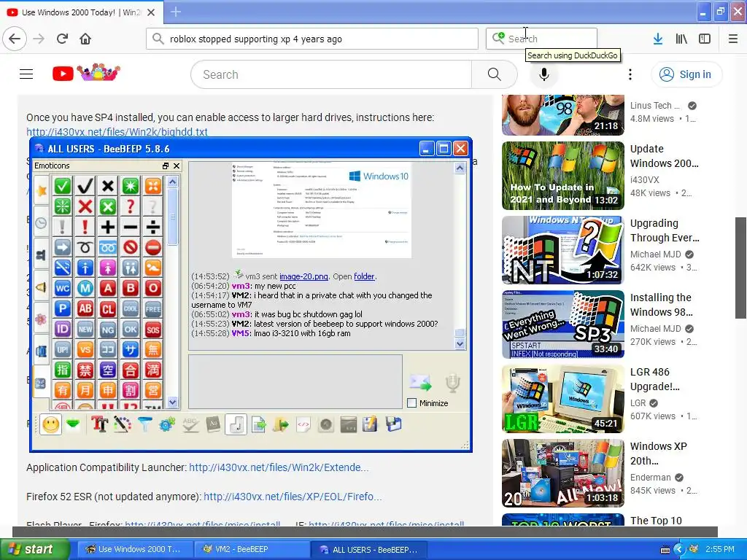The width and height of the screenshot is (747, 560).
Task: Click the blue funnel filter icon
Action: tap(144, 424)
